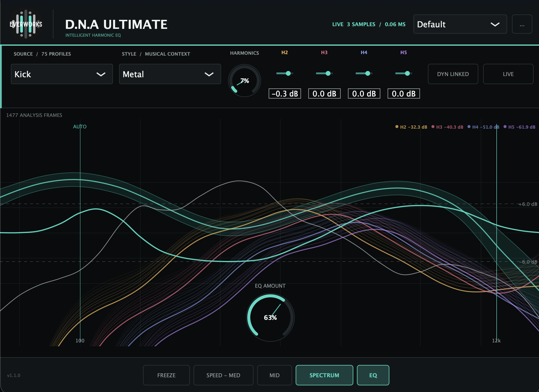Edit the H2 -0.3 dB value field
Viewport: 539px width, 392px height.
coord(285,93)
